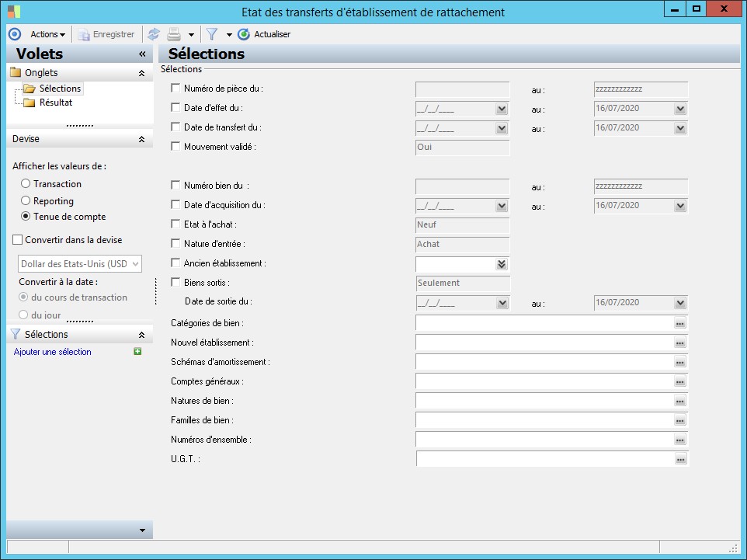Click ellipsis button for Familles de bien
The width and height of the screenshot is (747, 560).
[679, 421]
